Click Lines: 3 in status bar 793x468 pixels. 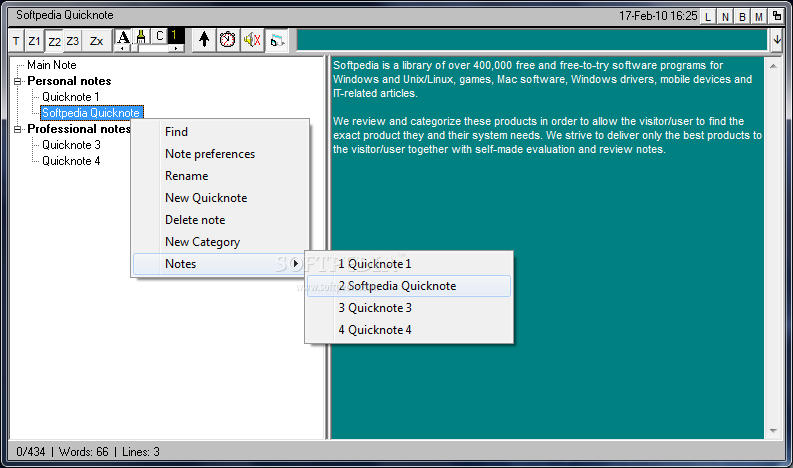tap(141, 452)
